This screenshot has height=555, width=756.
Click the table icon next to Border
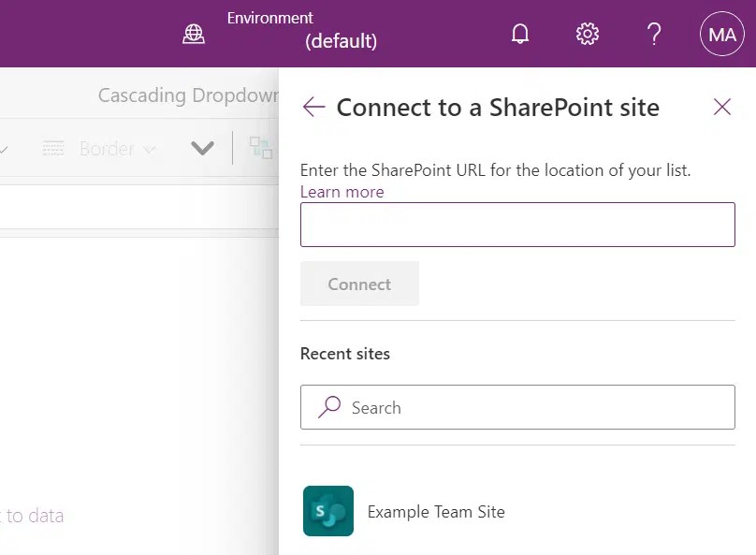coord(53,148)
